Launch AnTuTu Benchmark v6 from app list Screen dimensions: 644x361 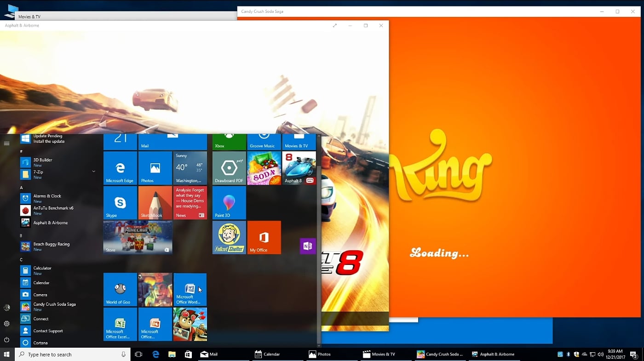(58, 210)
